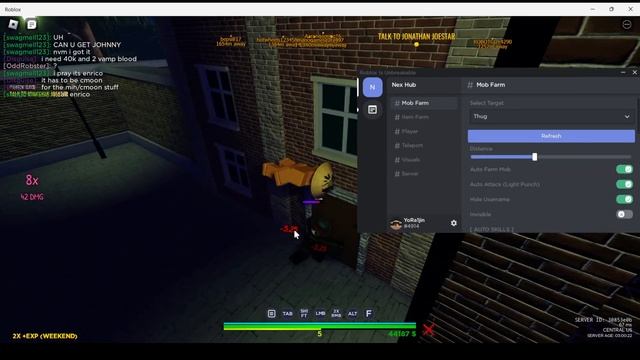This screenshot has height=360, width=640.
Task: Open the Player tab in sidebar
Action: point(424,131)
